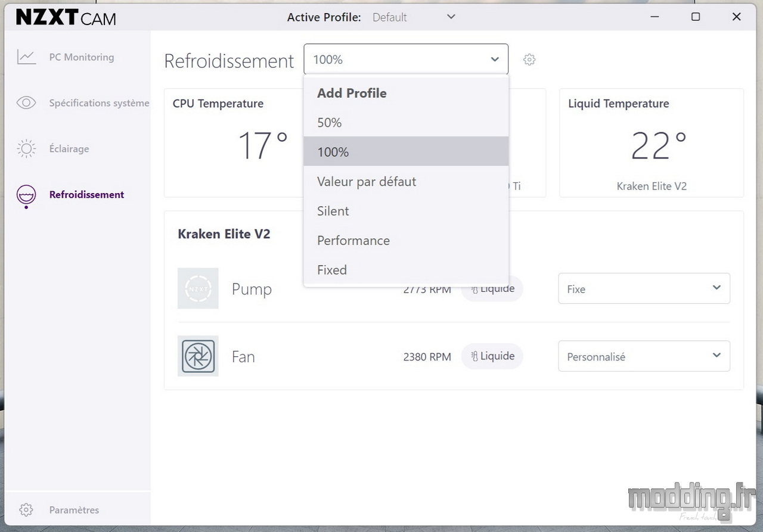
Task: Open PC Monitoring chart icon
Action: click(x=26, y=57)
